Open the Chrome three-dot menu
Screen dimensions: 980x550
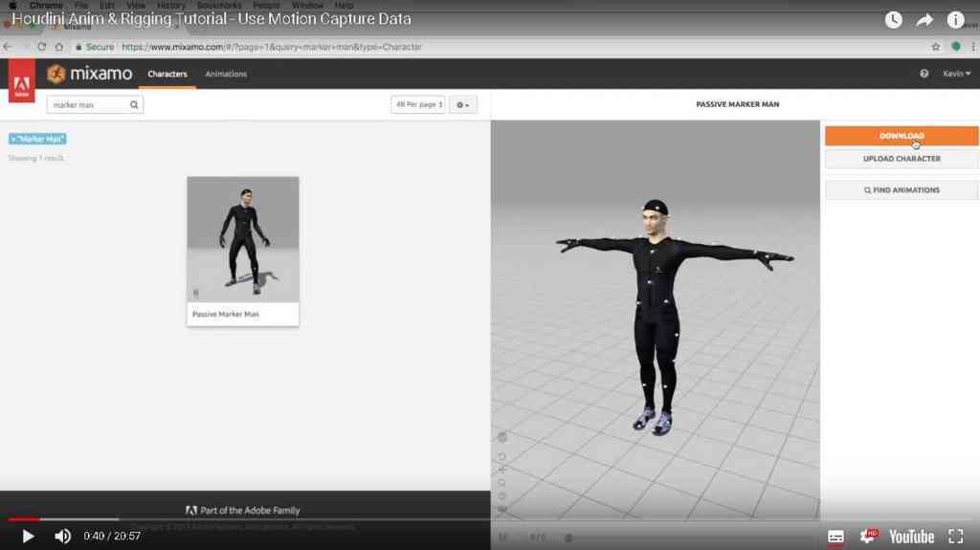pyautogui.click(x=973, y=47)
